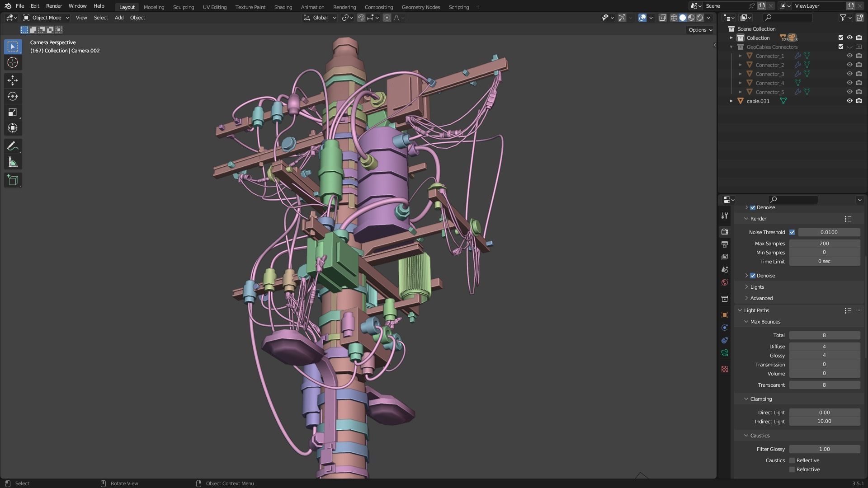Select the 3D Cursor tool
868x488 pixels.
[x=13, y=62]
